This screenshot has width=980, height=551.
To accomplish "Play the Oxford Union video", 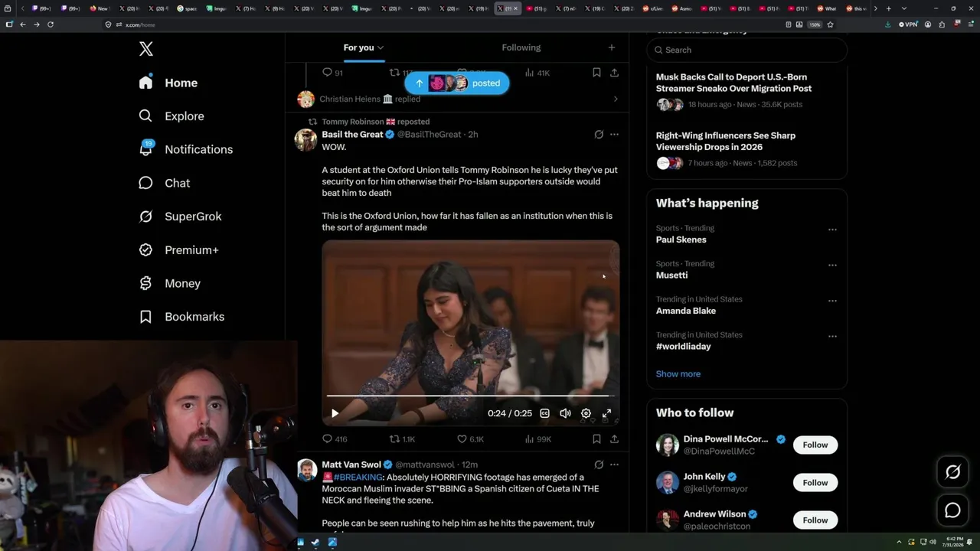I will (x=335, y=413).
